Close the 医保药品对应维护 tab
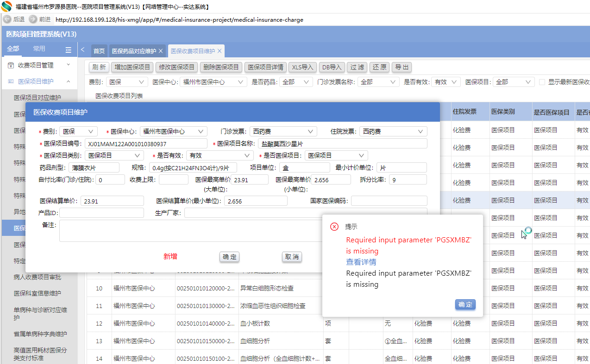590x364 pixels. point(161,51)
